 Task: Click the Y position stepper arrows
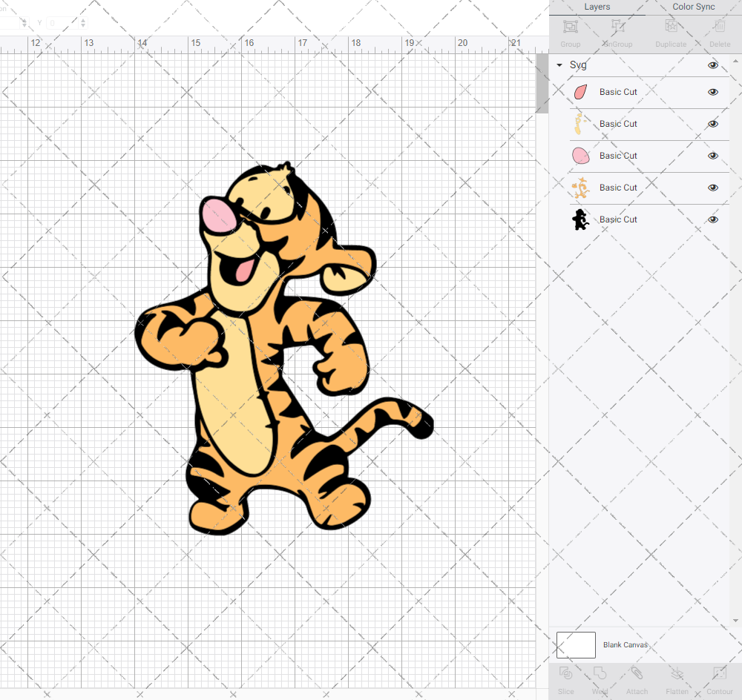coord(83,23)
